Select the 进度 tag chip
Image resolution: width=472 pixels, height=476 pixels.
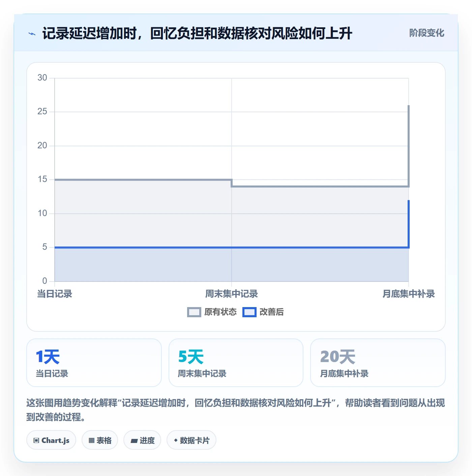click(x=142, y=440)
